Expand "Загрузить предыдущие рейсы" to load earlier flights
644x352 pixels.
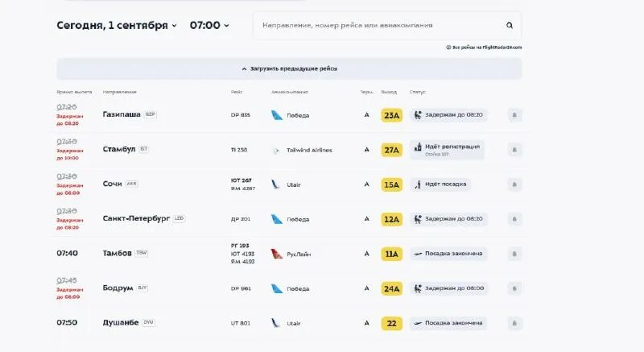(x=289, y=68)
